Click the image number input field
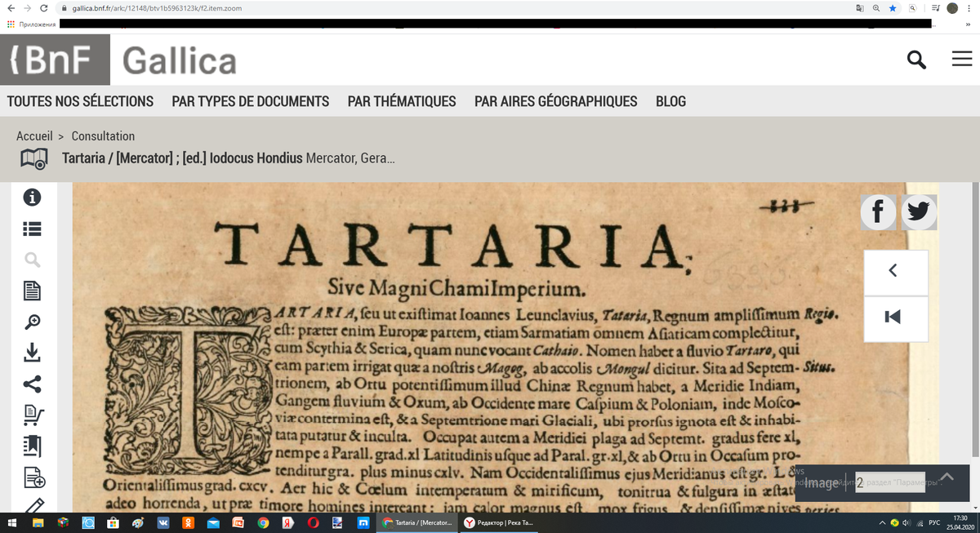This screenshot has height=533, width=980. [x=889, y=482]
